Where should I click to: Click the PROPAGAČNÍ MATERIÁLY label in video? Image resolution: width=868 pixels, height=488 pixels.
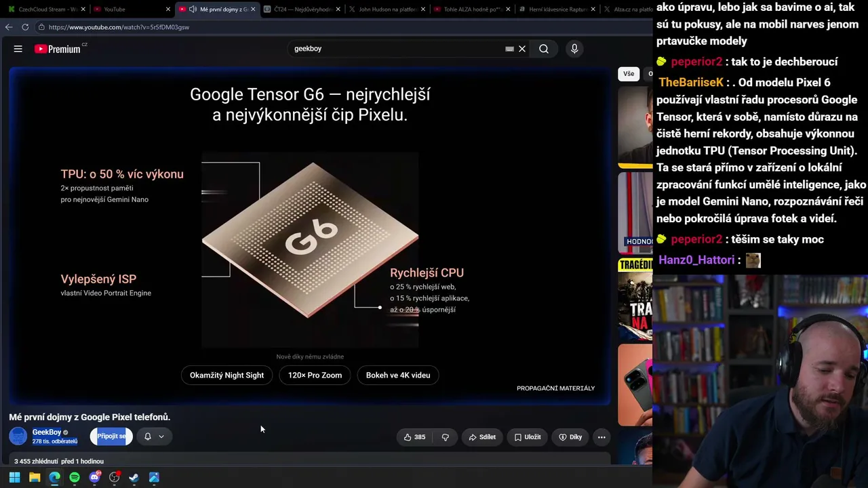coord(555,388)
